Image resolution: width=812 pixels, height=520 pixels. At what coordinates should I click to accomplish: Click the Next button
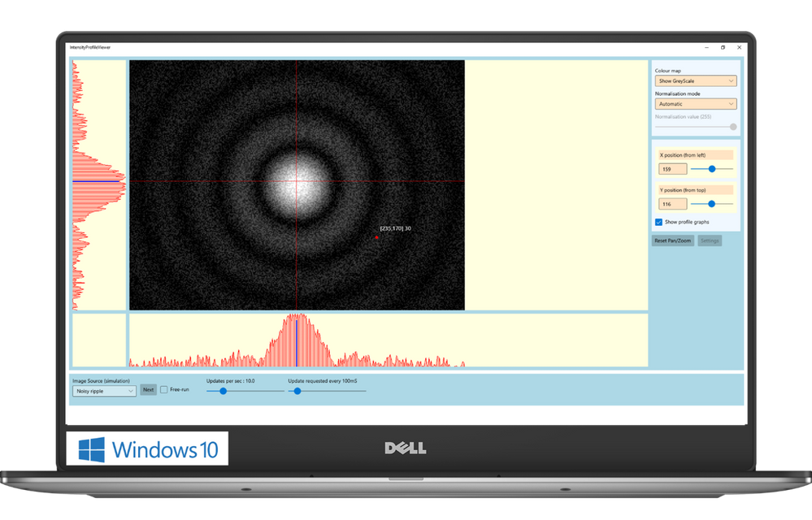(x=148, y=390)
